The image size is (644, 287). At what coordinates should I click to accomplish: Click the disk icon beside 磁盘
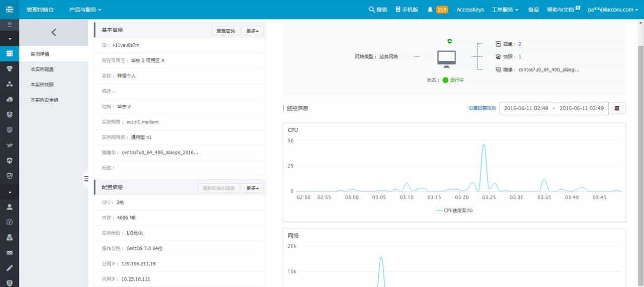point(498,44)
